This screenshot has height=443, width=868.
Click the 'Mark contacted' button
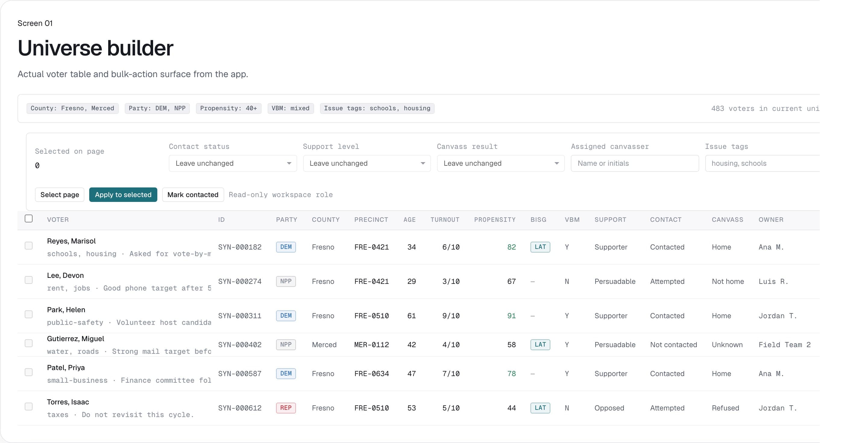click(x=193, y=194)
